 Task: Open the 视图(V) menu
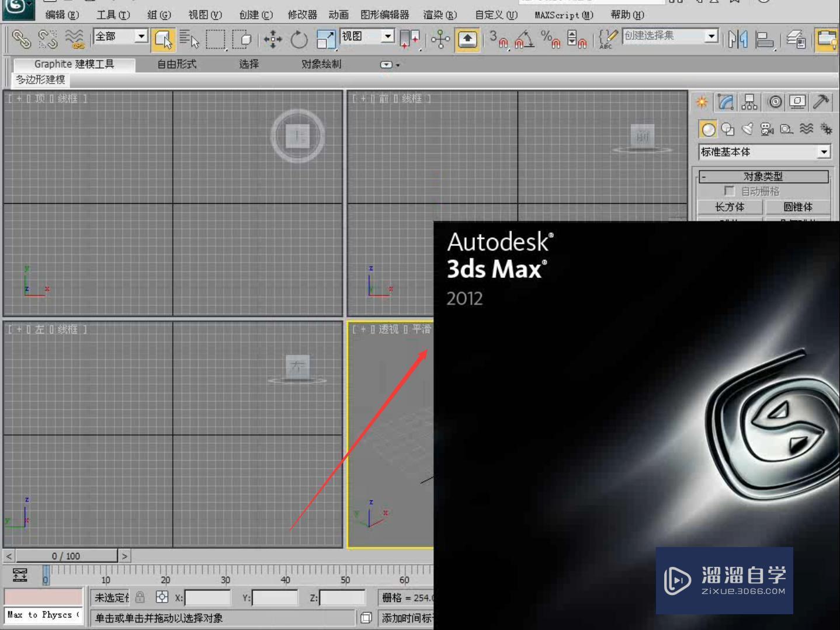pyautogui.click(x=205, y=15)
